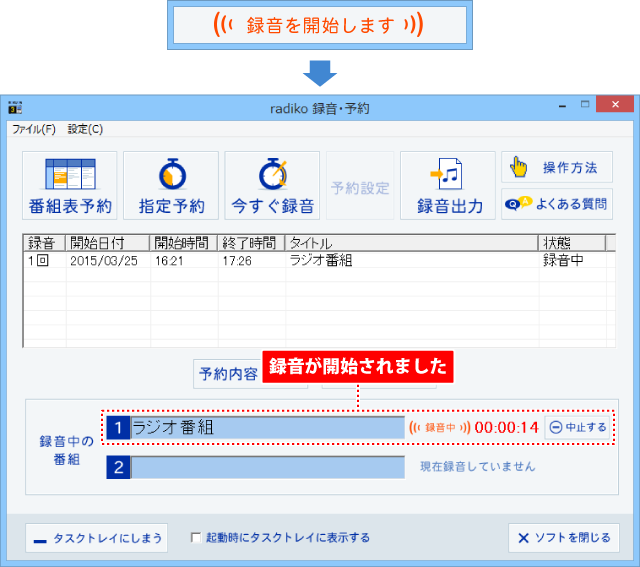The width and height of the screenshot is (640, 567).
Task: Sort by タイトル column header
Action: pyautogui.click(x=411, y=243)
